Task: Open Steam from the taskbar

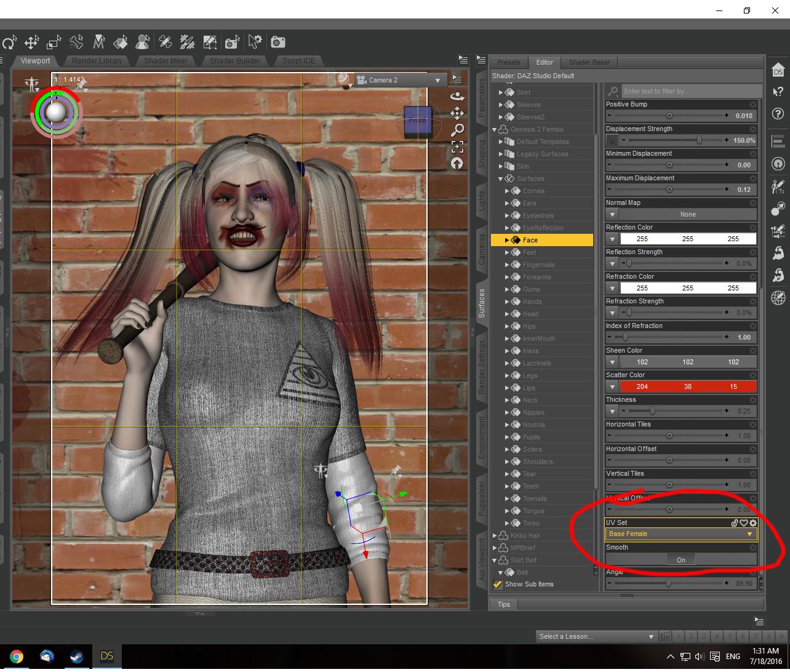Action: coord(76,657)
